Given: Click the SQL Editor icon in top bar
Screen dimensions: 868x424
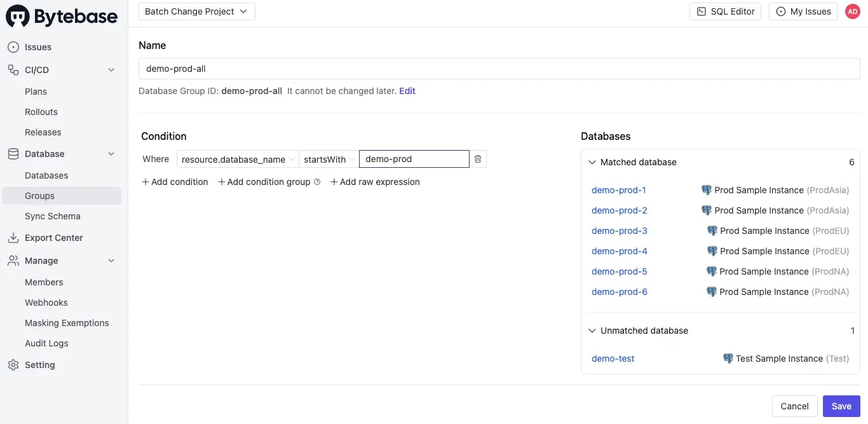Looking at the screenshot, I should [x=701, y=11].
